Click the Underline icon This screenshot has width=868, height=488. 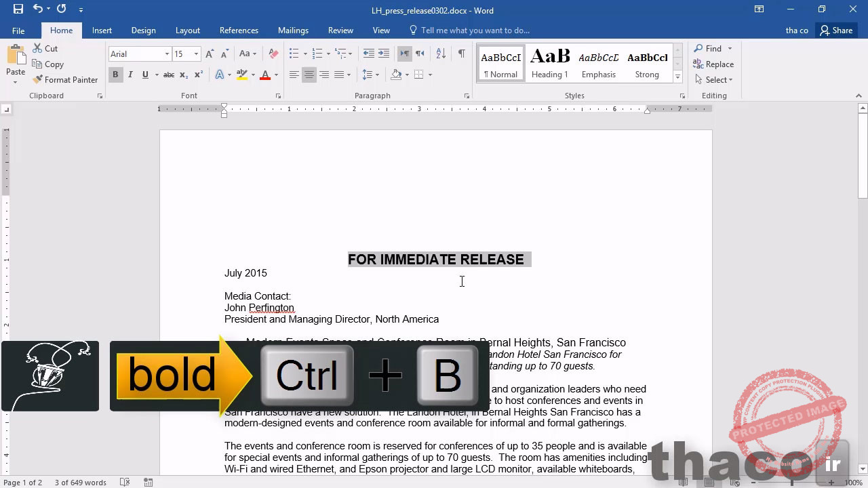pos(144,75)
